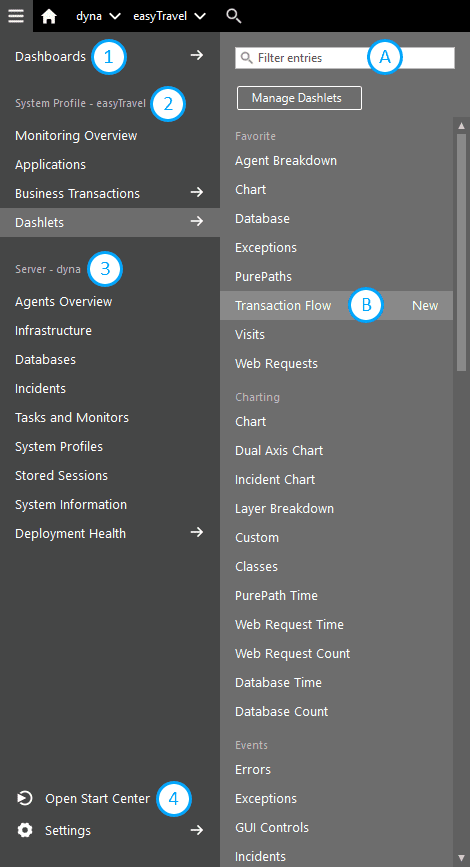Select Deployment Health entry
This screenshot has height=867, width=470.
70,534
